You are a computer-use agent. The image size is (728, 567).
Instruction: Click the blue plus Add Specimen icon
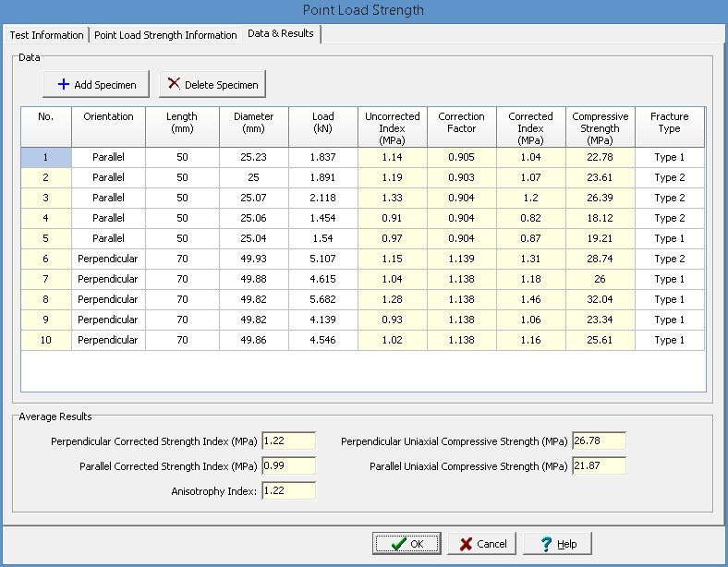click(63, 84)
